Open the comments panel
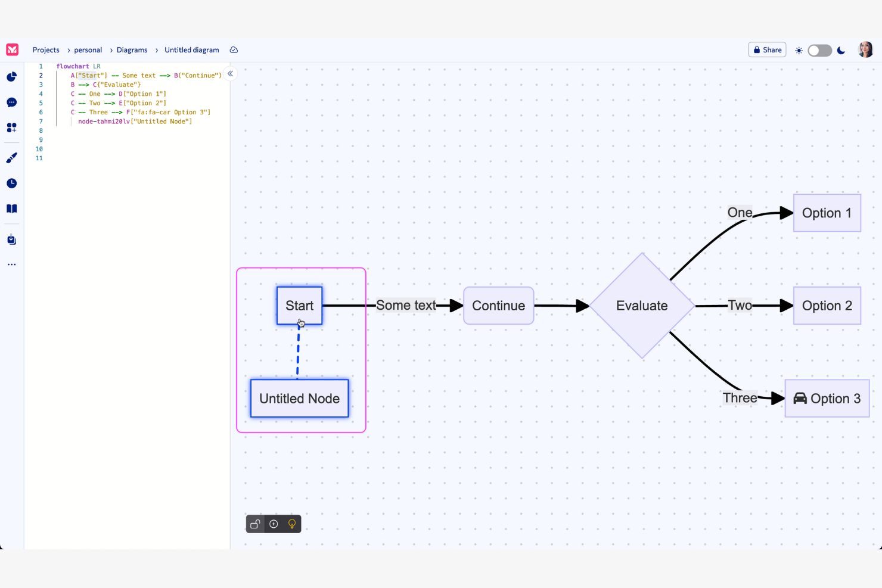The image size is (882, 588). coord(11,102)
